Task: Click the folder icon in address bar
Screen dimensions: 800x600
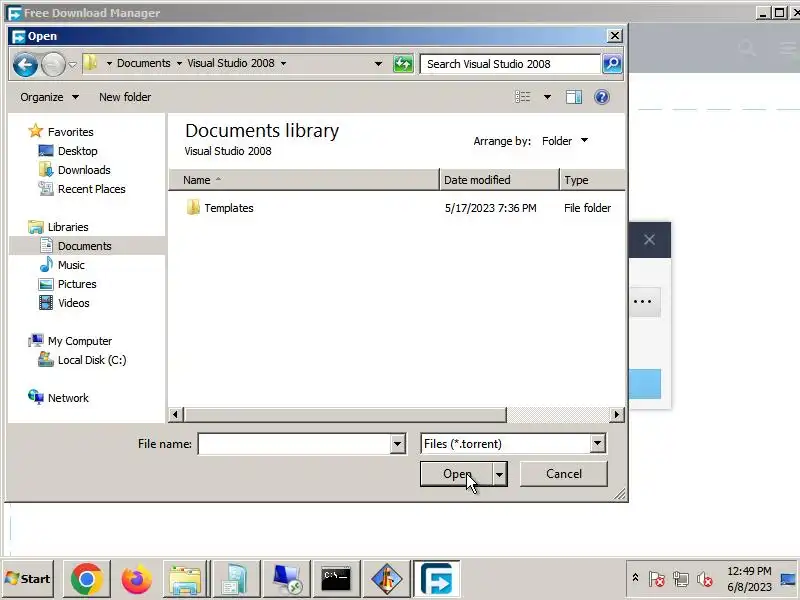Action: [90, 63]
